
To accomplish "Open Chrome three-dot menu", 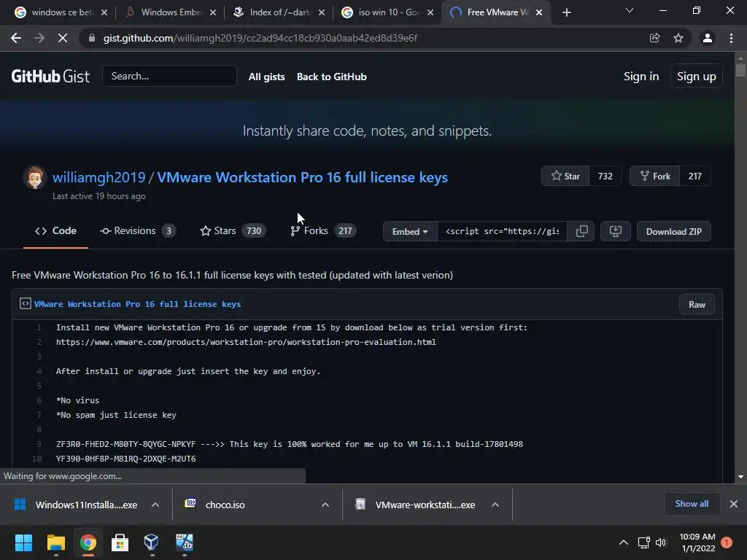I will (731, 38).
